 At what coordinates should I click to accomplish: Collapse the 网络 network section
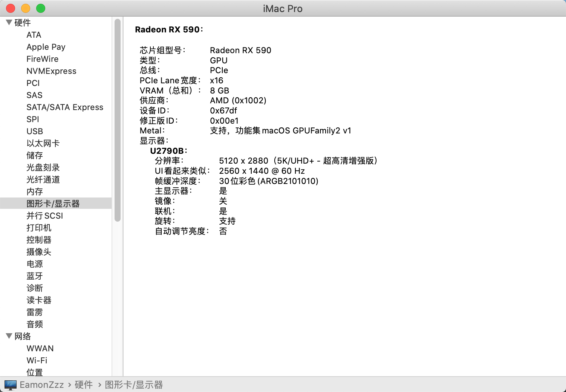9,336
